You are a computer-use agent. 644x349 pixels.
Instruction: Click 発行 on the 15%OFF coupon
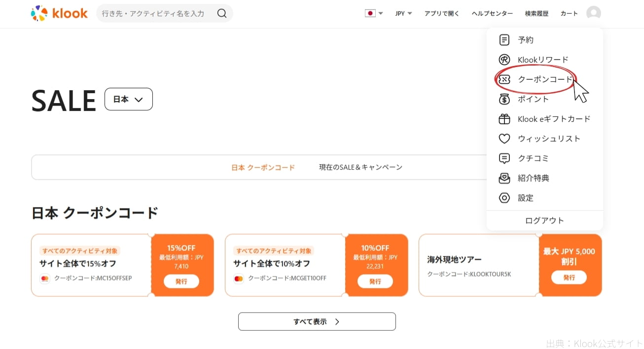(181, 281)
